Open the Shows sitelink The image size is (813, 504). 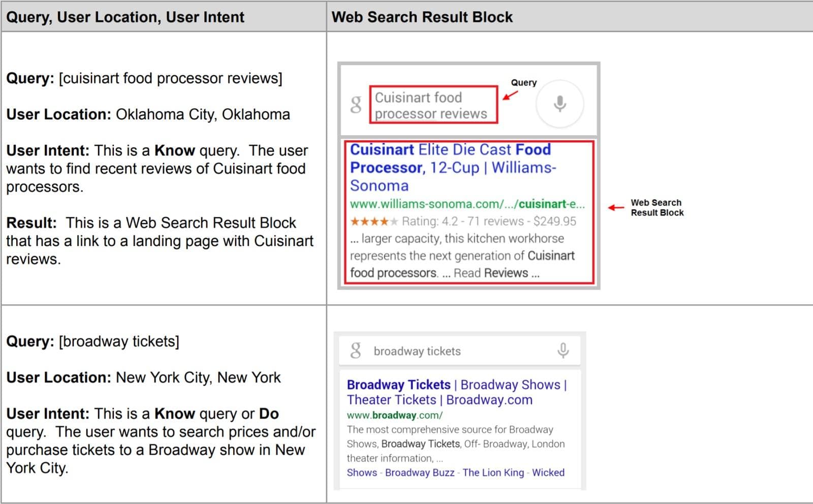click(362, 472)
